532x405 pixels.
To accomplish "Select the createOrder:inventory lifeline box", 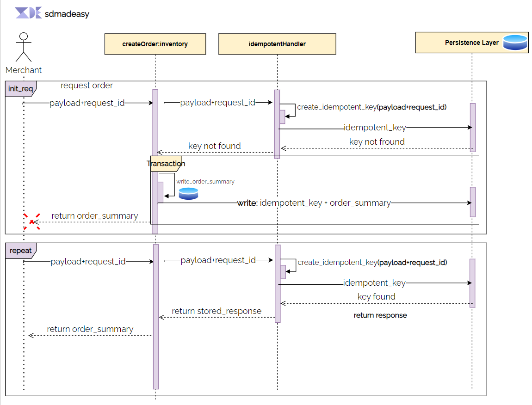I will [155, 44].
